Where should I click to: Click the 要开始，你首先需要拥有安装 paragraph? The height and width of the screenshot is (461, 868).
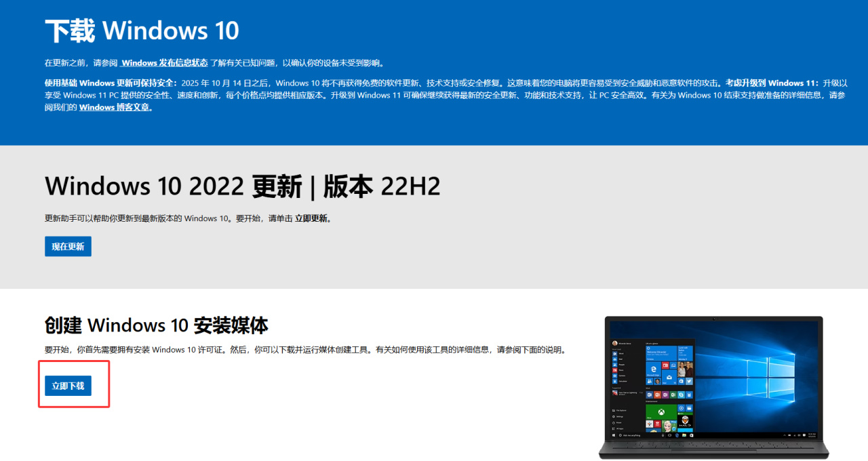[305, 350]
